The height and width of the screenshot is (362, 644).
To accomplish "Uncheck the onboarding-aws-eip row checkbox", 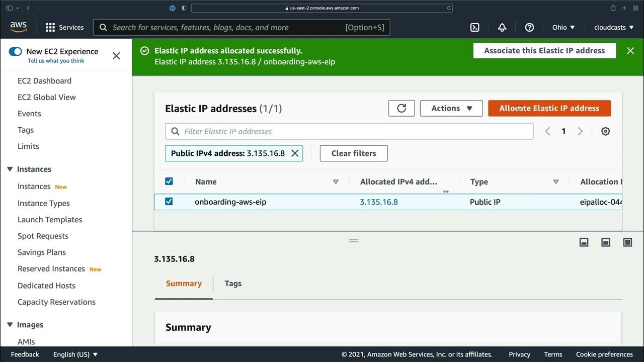I will 169,202.
